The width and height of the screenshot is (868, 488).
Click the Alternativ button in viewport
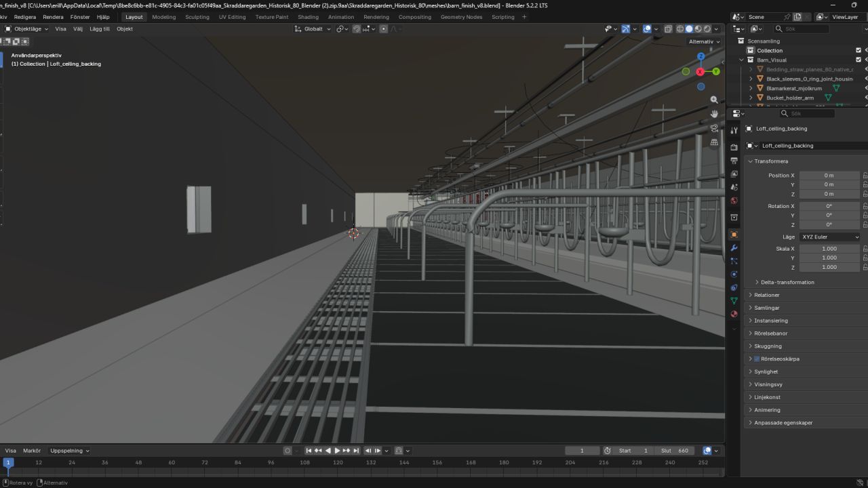click(704, 41)
